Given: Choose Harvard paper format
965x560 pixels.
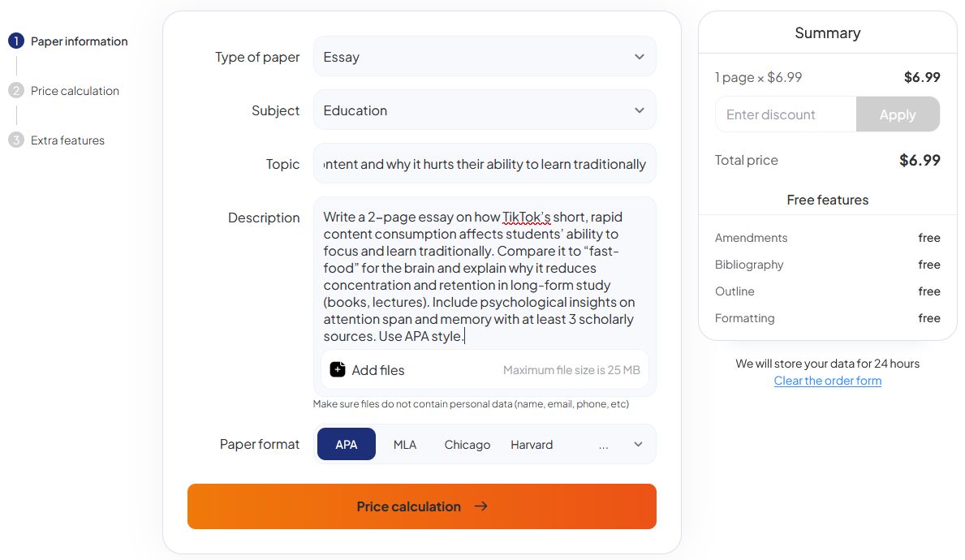Looking at the screenshot, I should coord(532,445).
